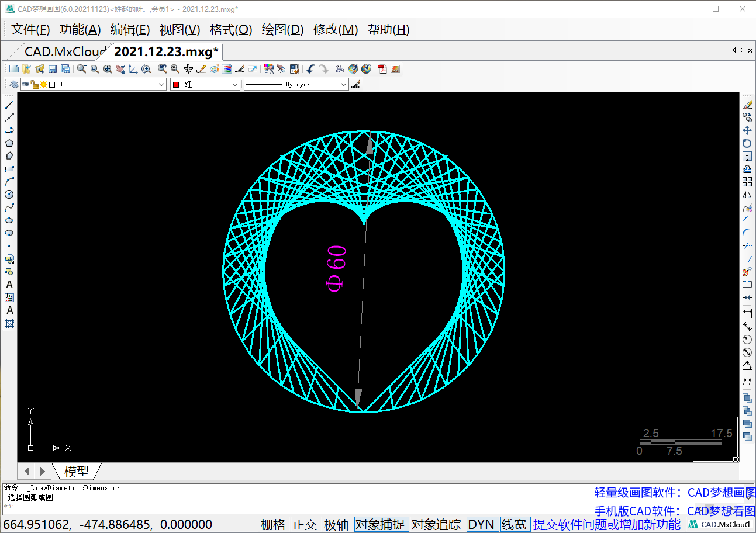Toggle 对象追踪 object tracking
756x533 pixels.
pyautogui.click(x=436, y=524)
